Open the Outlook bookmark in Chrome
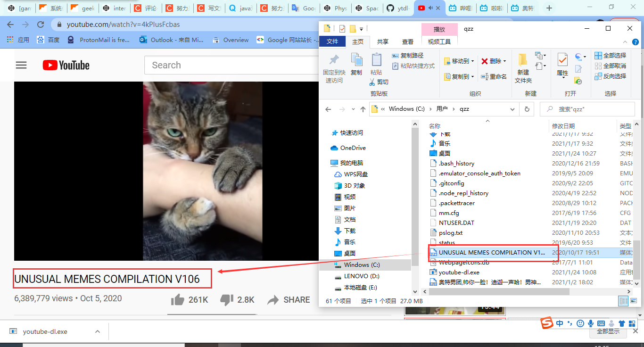Viewport: 644px width, 347px height. pyautogui.click(x=172, y=40)
